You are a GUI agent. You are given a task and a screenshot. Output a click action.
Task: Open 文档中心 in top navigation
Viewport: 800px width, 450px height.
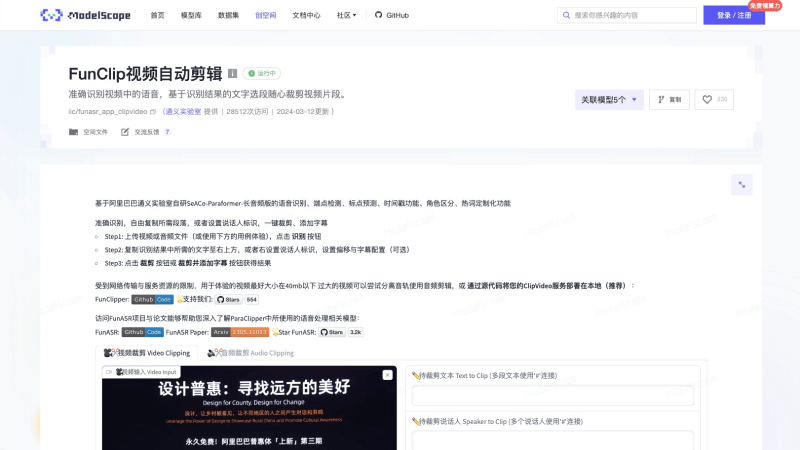(306, 16)
